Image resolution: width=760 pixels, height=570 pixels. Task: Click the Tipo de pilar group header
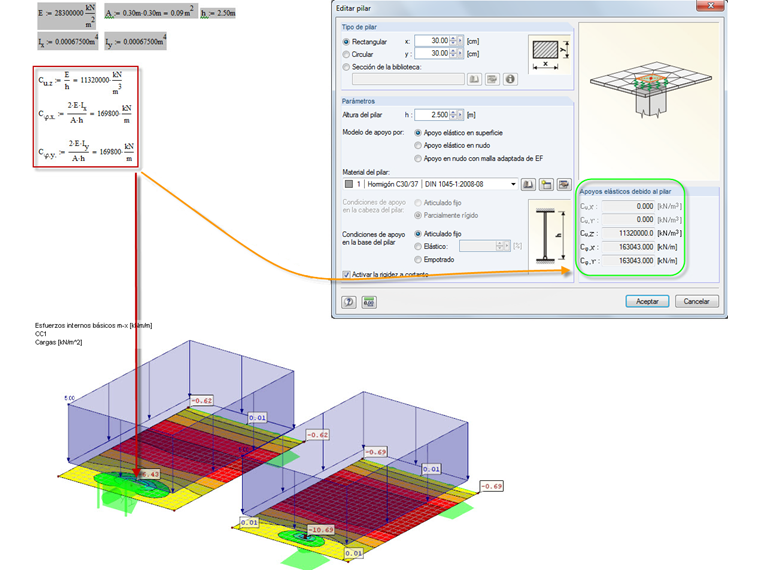(359, 27)
